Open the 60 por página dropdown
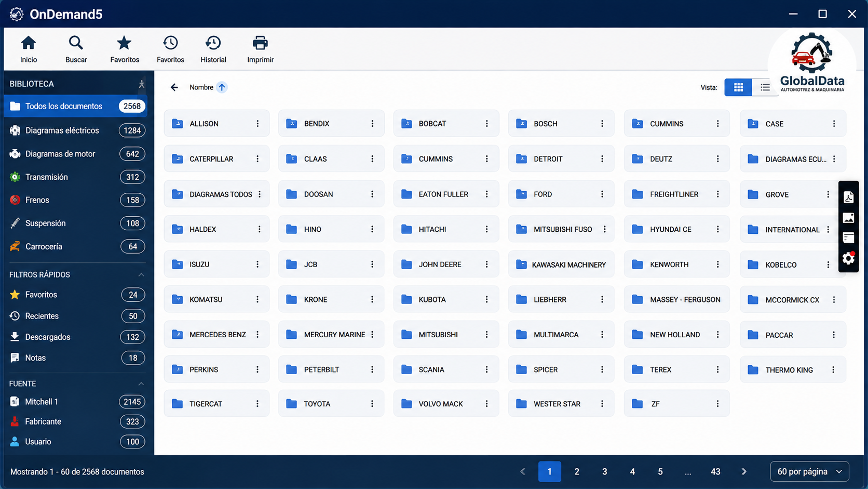868x489 pixels. click(x=809, y=472)
